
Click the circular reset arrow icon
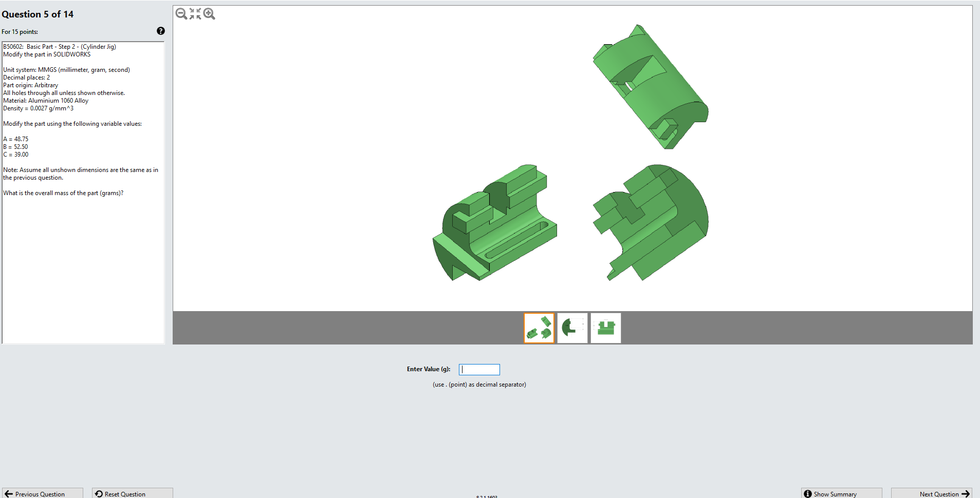[98, 493]
